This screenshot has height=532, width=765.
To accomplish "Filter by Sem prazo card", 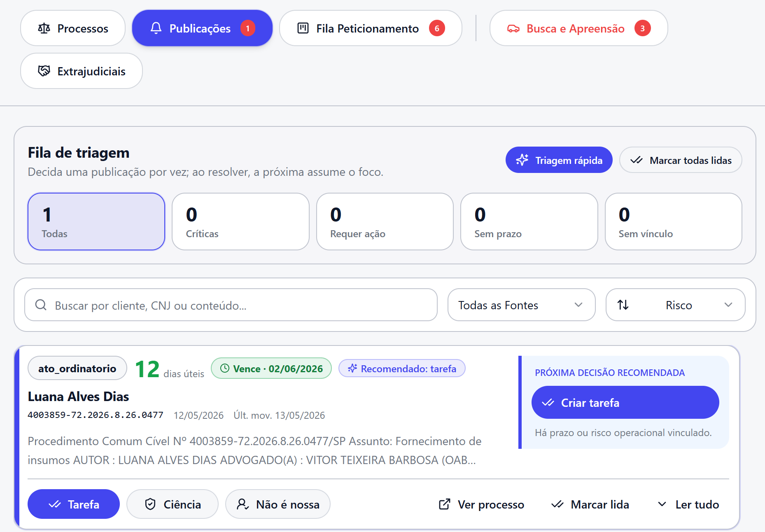I will tap(529, 222).
